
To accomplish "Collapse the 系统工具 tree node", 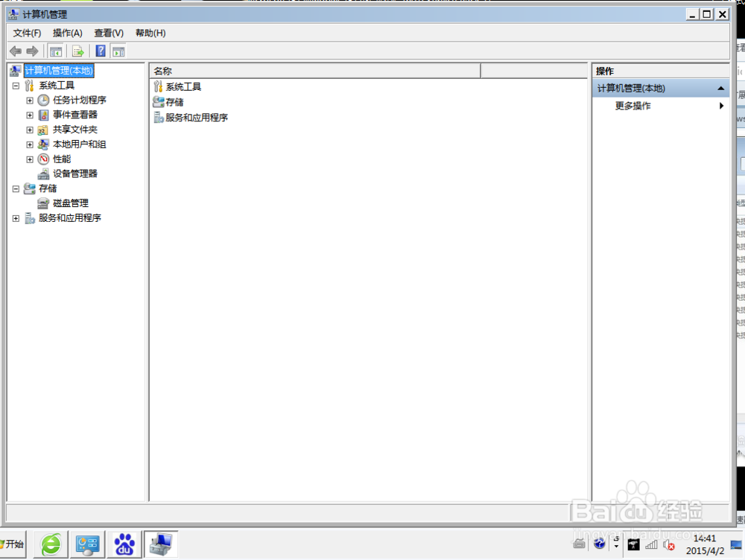I will click(16, 85).
